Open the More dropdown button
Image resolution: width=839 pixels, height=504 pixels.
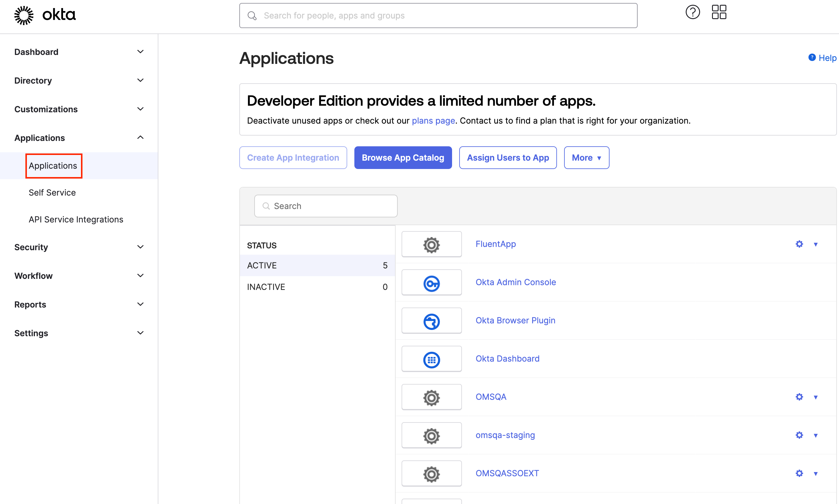[x=586, y=157]
